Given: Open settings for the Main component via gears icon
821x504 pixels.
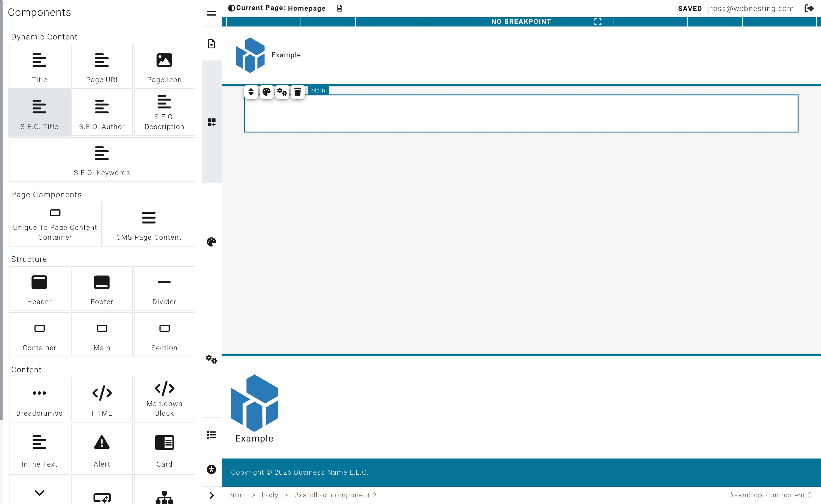Looking at the screenshot, I should click(x=282, y=92).
